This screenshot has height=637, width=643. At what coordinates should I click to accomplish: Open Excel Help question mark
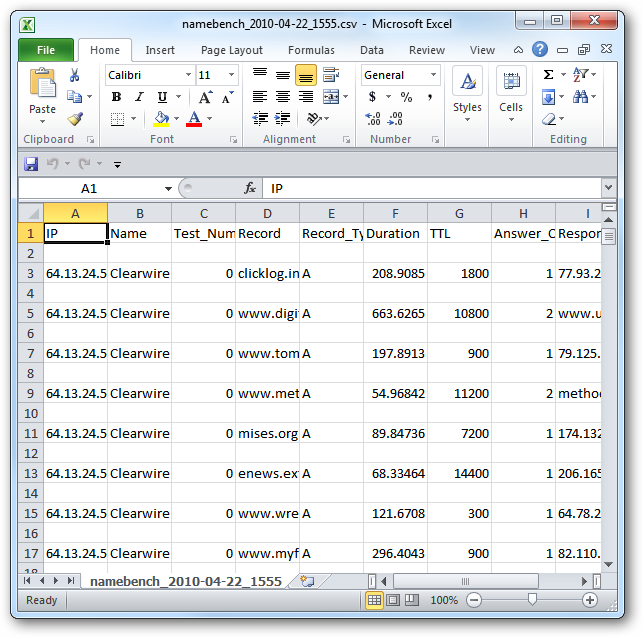[x=540, y=49]
